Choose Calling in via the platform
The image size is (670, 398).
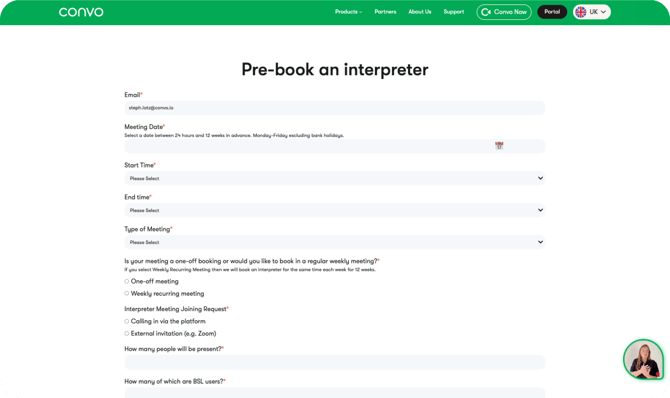(x=126, y=321)
